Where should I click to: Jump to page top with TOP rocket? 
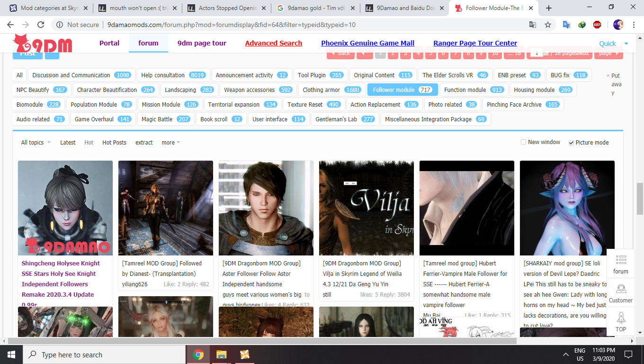pos(621,322)
